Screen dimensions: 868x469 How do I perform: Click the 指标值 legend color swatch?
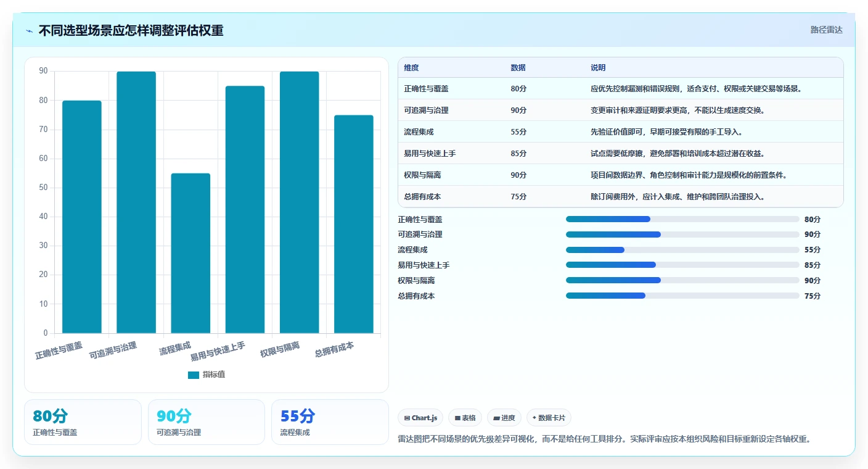(194, 375)
